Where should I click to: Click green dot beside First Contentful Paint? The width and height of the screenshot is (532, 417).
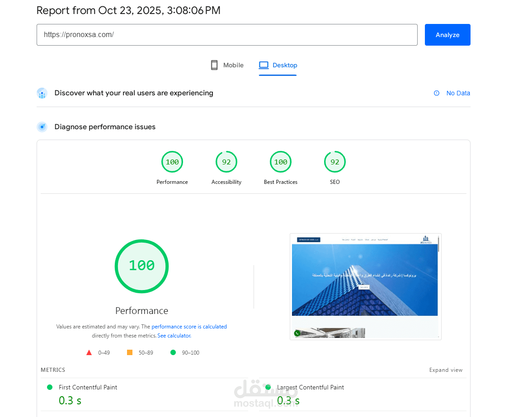(50, 387)
